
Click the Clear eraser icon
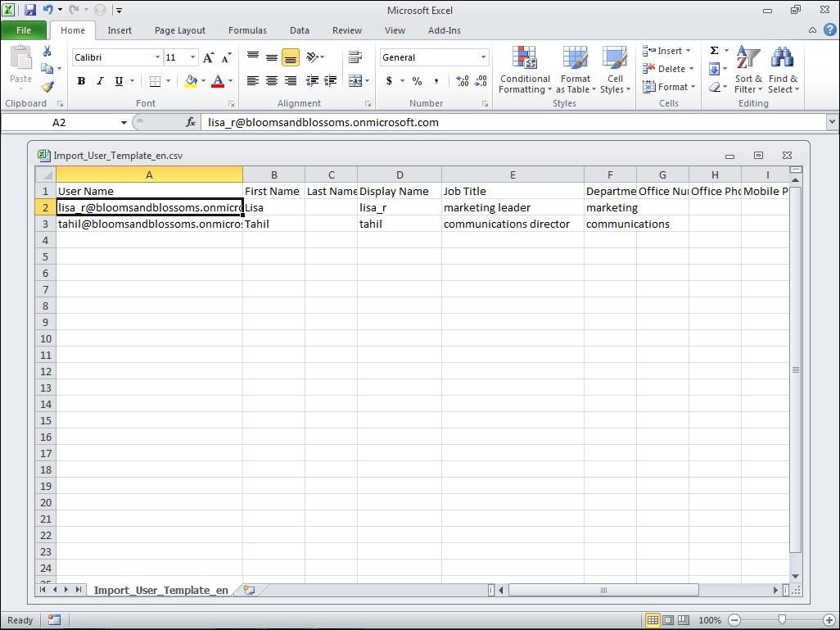[714, 86]
